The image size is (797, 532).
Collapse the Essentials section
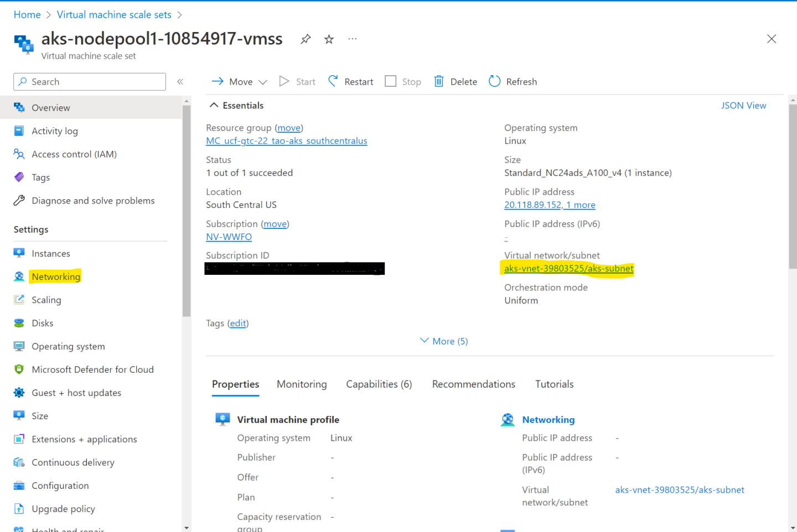click(214, 106)
